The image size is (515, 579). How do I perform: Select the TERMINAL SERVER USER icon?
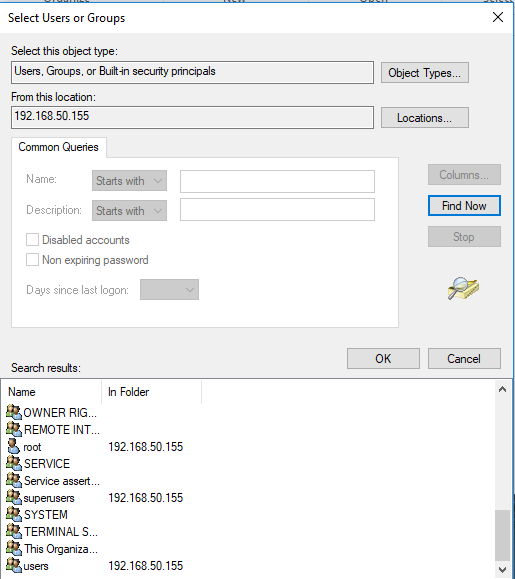click(14, 531)
